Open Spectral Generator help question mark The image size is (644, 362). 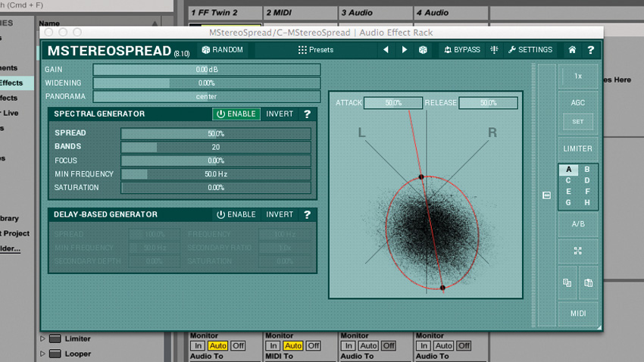coord(307,114)
